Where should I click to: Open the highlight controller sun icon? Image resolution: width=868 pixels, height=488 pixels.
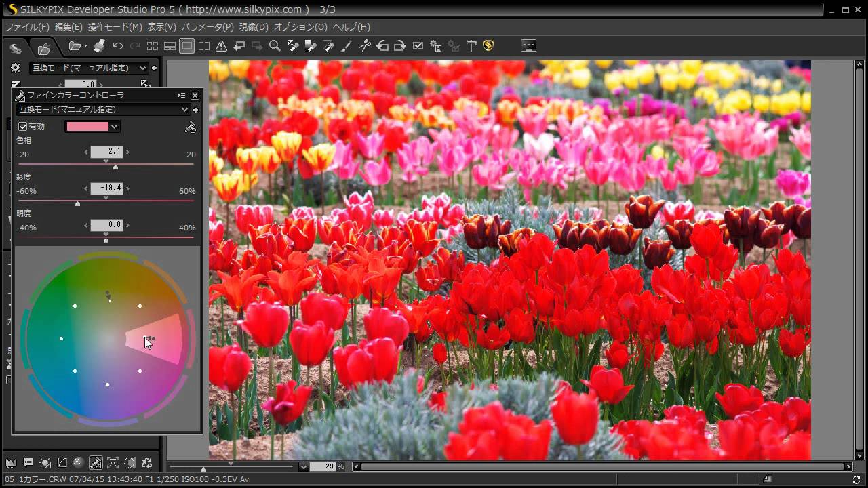coord(45,463)
